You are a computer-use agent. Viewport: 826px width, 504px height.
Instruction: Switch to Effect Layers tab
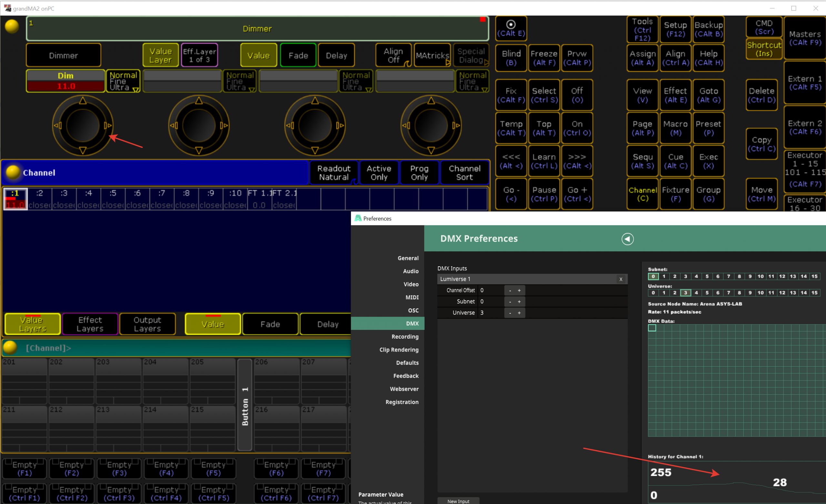click(90, 324)
